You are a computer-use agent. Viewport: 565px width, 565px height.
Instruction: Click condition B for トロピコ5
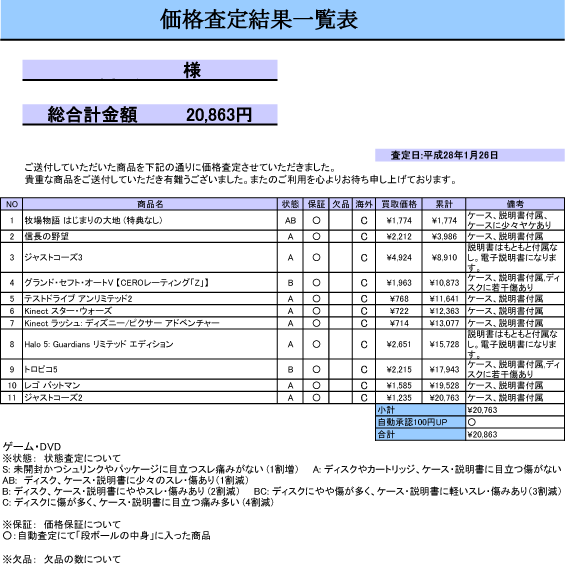coord(290,369)
